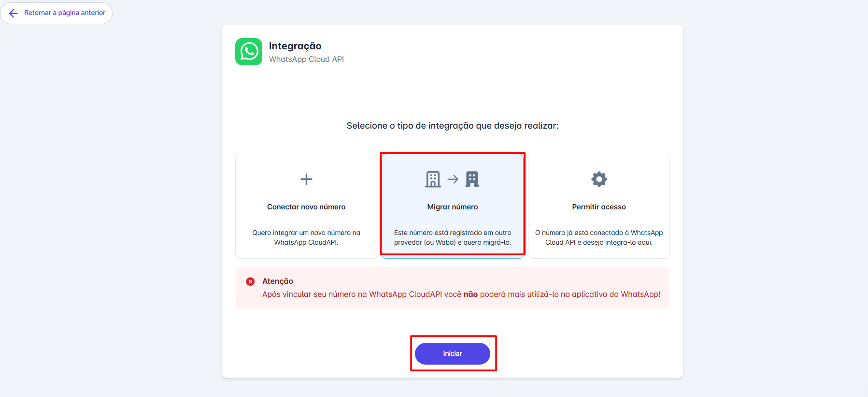Click the "Integração" page heading
Screen dimensions: 868x397
[295, 46]
